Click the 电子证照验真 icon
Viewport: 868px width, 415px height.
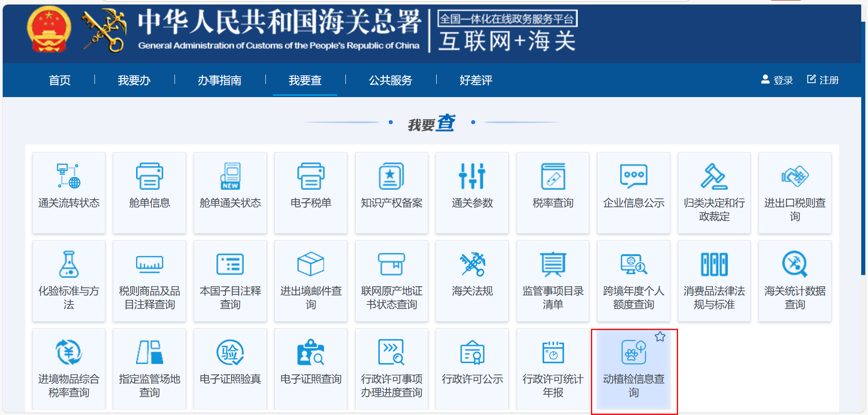point(230,352)
